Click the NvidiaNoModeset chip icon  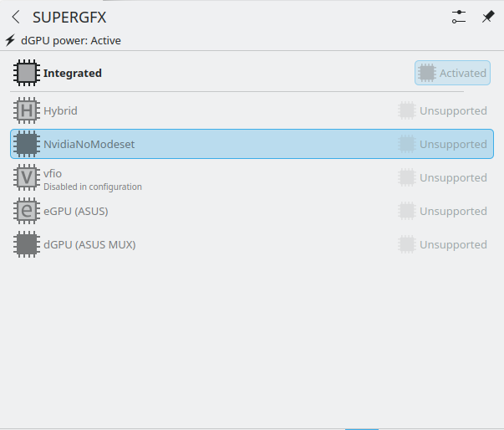(x=27, y=144)
